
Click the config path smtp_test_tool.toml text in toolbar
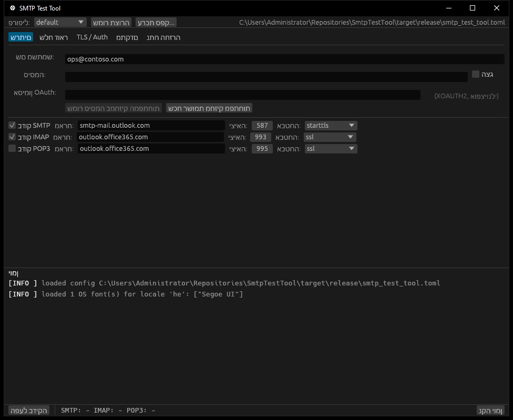(x=372, y=22)
